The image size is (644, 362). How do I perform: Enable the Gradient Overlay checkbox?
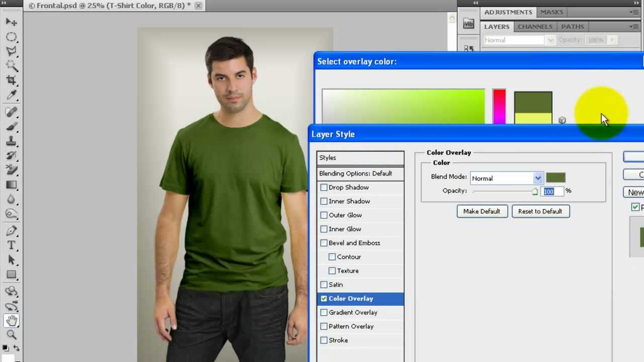[324, 313]
